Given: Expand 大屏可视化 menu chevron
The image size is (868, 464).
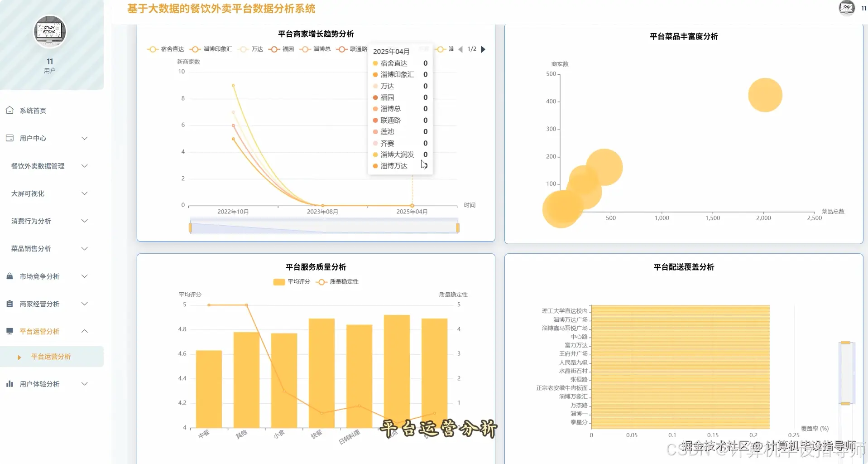Looking at the screenshot, I should point(84,193).
